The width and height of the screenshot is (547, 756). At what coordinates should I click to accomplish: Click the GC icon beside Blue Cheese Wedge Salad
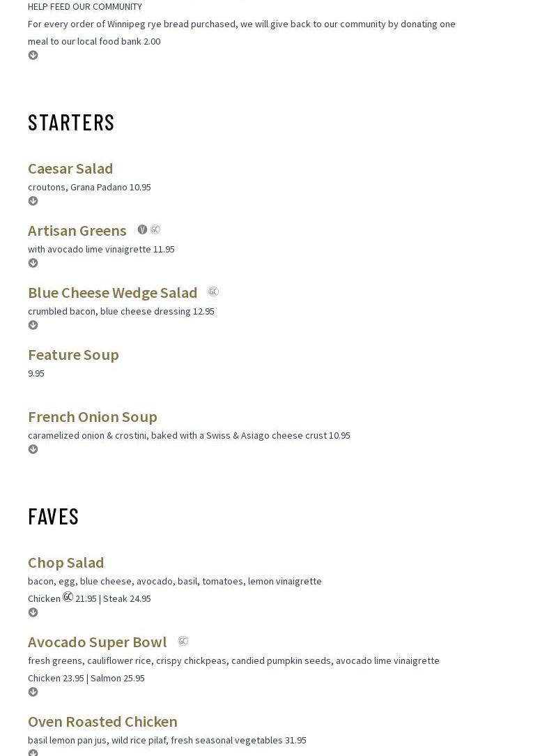pyautogui.click(x=213, y=292)
